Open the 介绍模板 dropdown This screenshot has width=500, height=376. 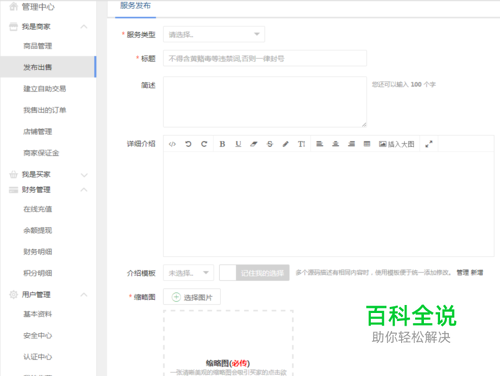(189, 273)
